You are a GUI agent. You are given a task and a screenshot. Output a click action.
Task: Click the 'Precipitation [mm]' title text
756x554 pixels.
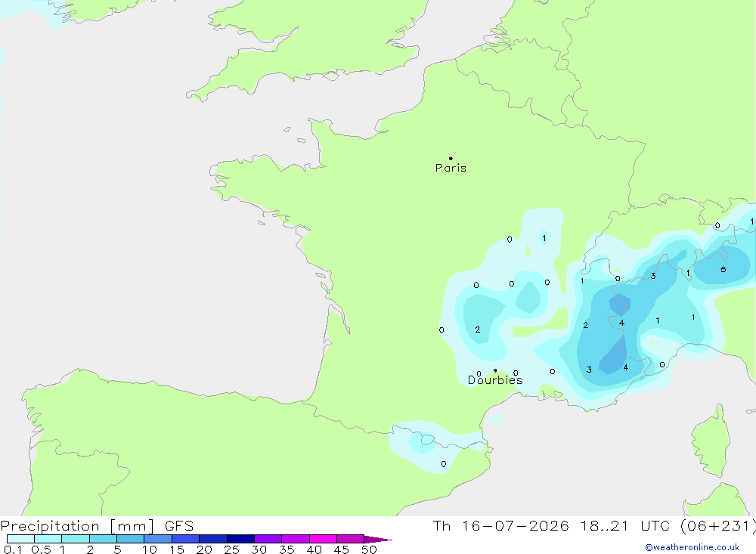tap(77, 526)
